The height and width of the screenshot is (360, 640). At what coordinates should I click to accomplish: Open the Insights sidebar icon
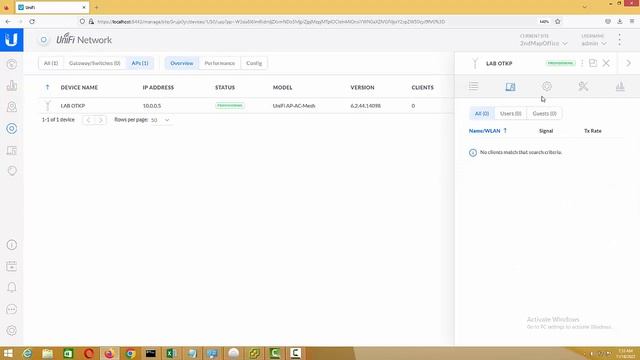(12, 171)
